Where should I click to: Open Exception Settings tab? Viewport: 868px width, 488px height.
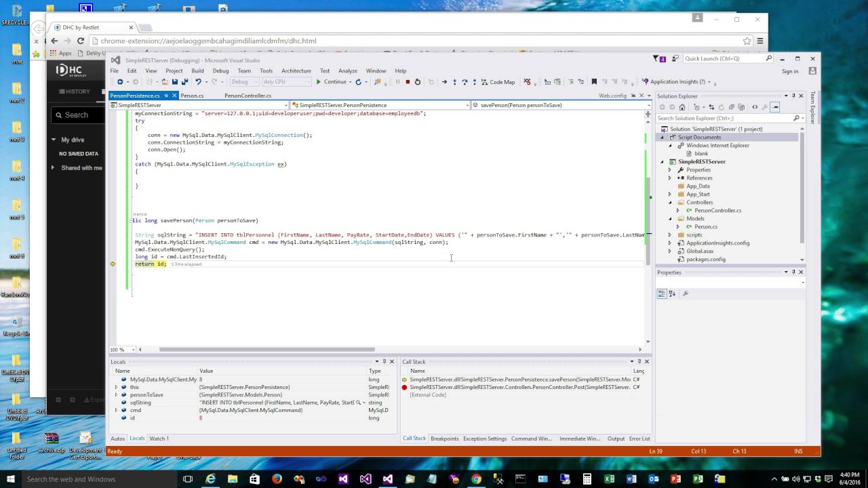click(x=485, y=439)
